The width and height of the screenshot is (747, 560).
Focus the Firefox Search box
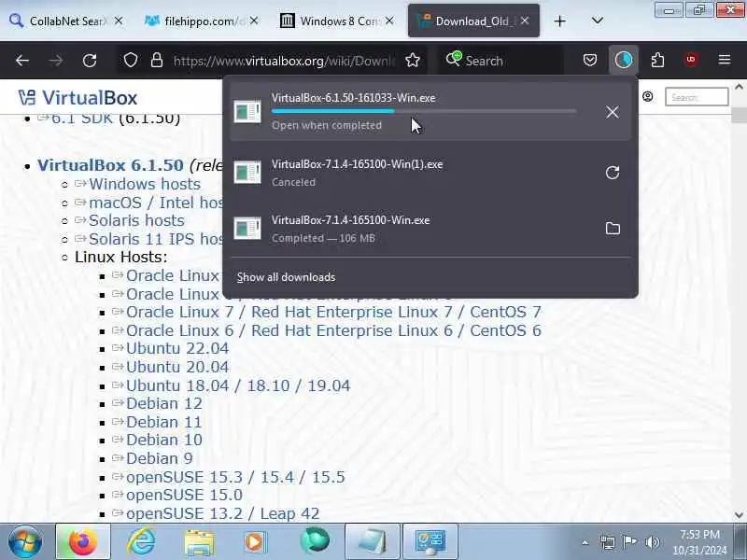point(500,61)
